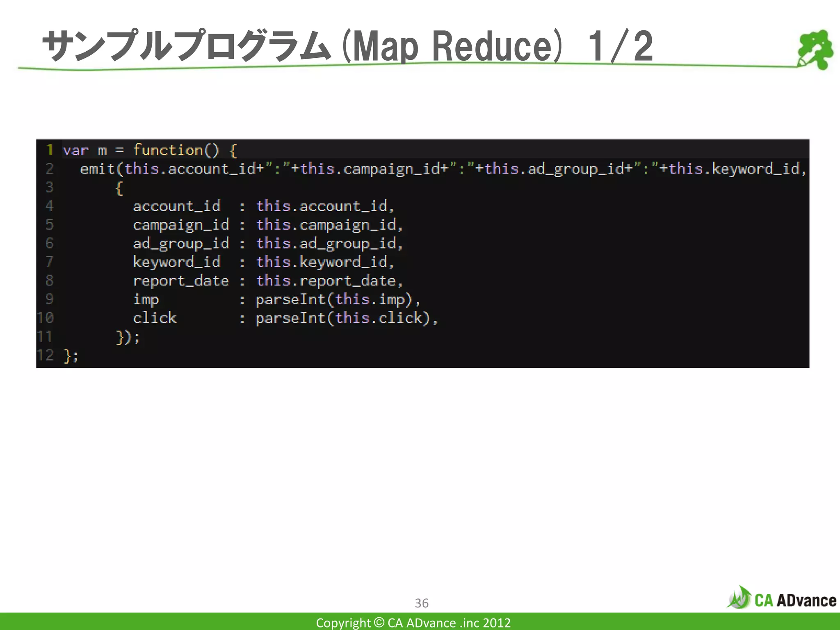The height and width of the screenshot is (630, 840).
Task: Click line "account_id : this.account_id,"
Action: pos(264,206)
